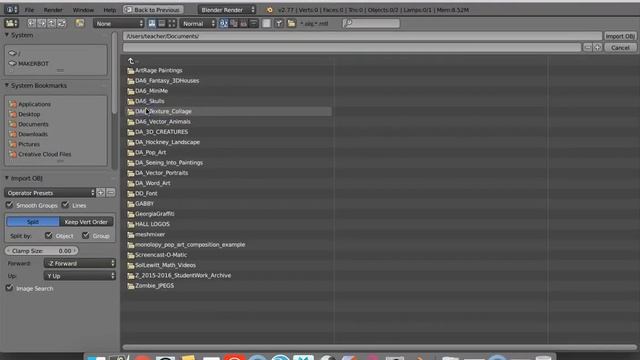Image resolution: width=640 pixels, height=360 pixels.
Task: Create a new directory icon
Action: (x=80, y=23)
